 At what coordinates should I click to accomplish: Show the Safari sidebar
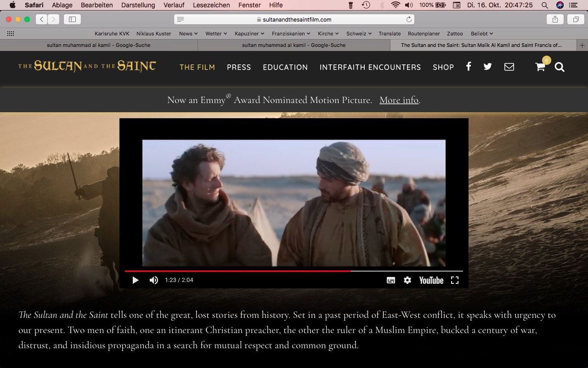pos(72,19)
